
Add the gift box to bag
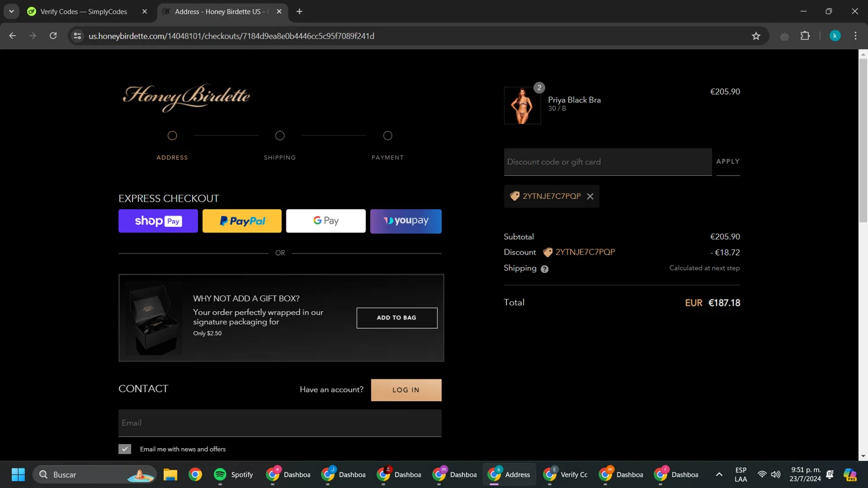tap(397, 318)
